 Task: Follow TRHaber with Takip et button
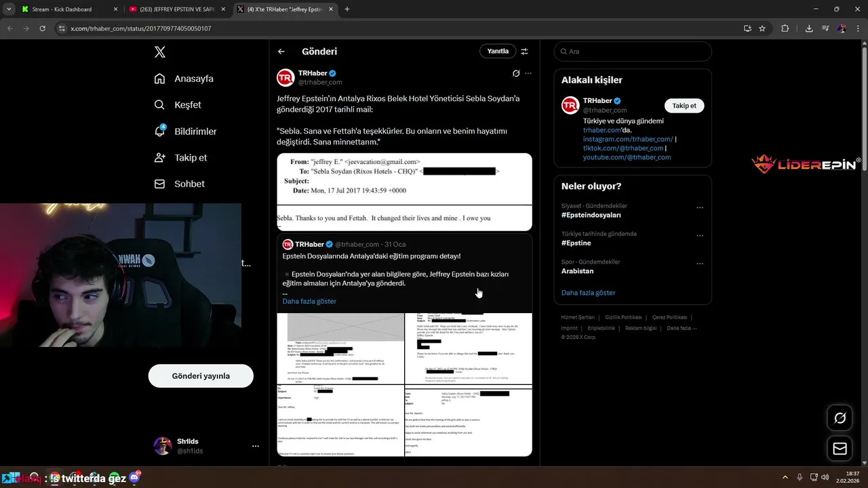(684, 106)
